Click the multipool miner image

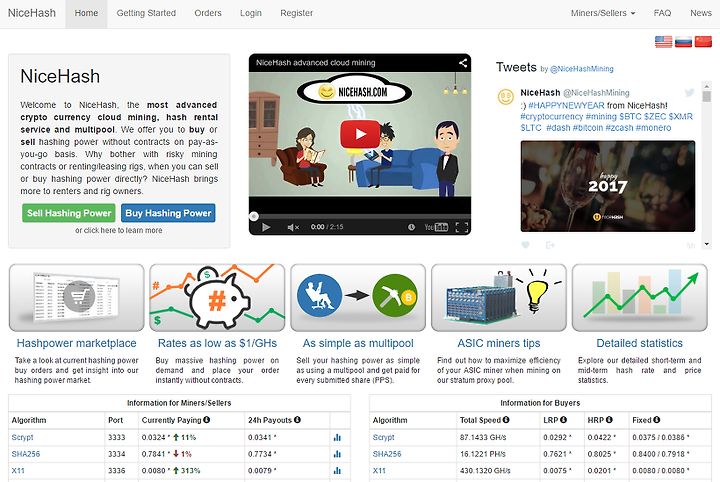click(x=358, y=297)
